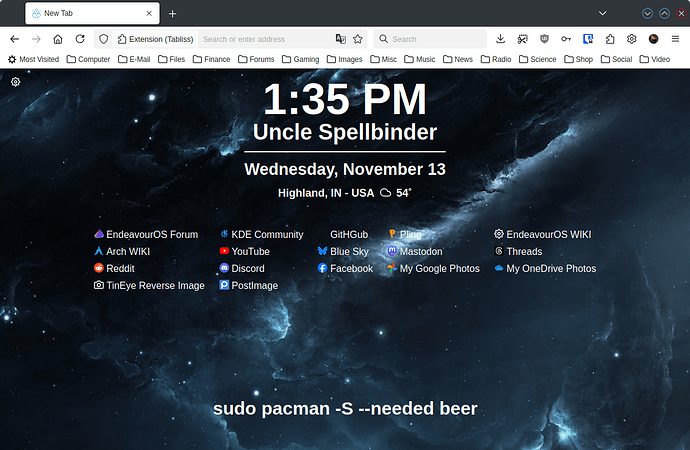Open the Files bookmark folder

tap(172, 59)
